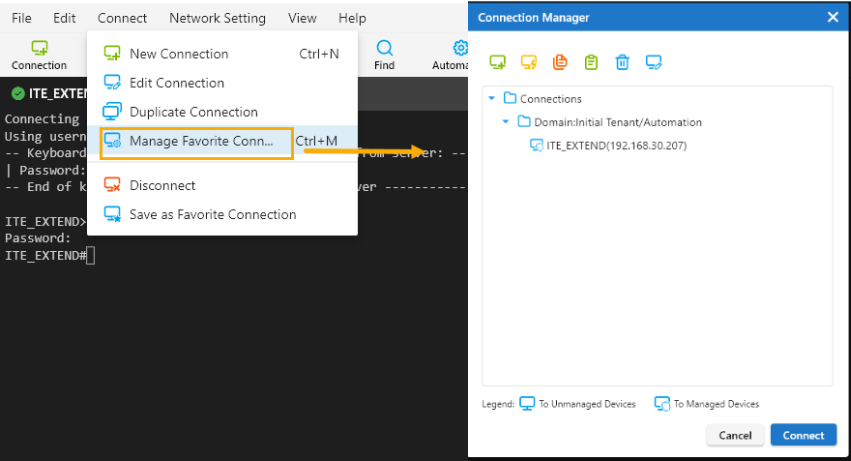Image resolution: width=851 pixels, height=461 pixels.
Task: Collapse the Connections root folder arrow
Action: 491,98
